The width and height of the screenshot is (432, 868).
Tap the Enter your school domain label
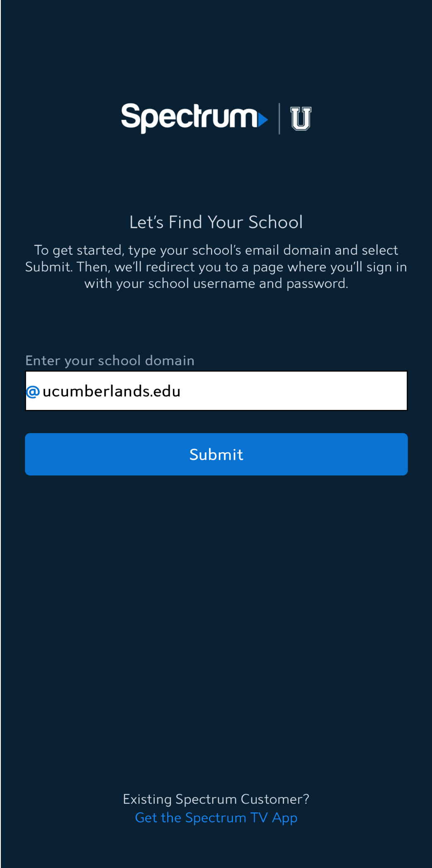pos(110,360)
